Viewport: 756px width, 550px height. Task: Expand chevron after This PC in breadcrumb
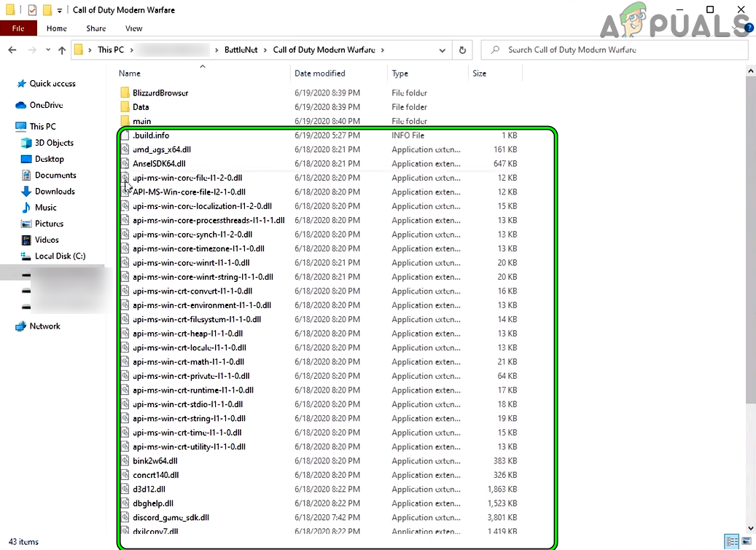pos(131,50)
